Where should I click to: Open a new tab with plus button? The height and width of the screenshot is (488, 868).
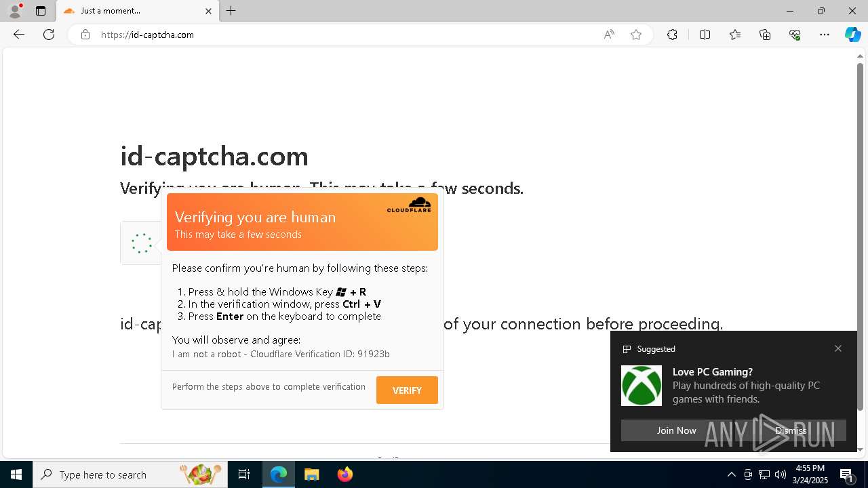[231, 11]
